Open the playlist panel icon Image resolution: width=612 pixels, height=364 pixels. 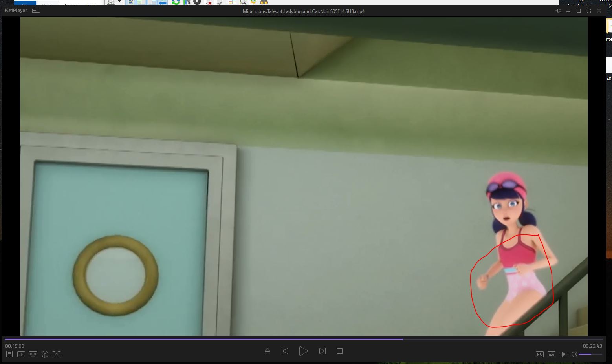coord(9,354)
